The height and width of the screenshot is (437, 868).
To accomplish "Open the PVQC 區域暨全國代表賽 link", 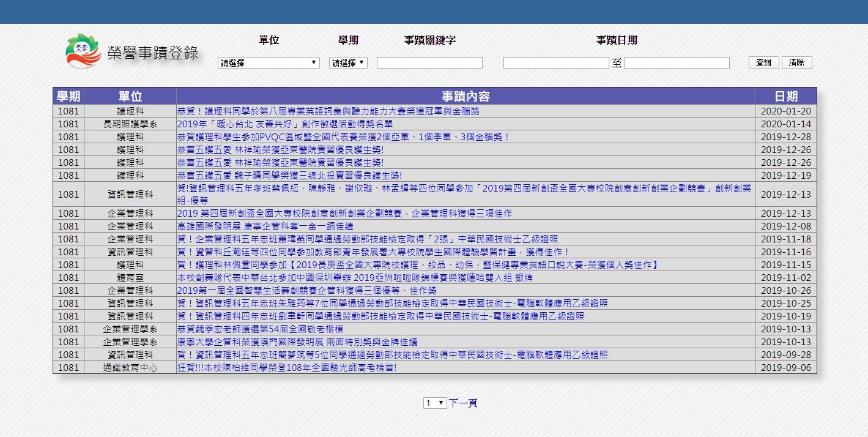I will (343, 137).
